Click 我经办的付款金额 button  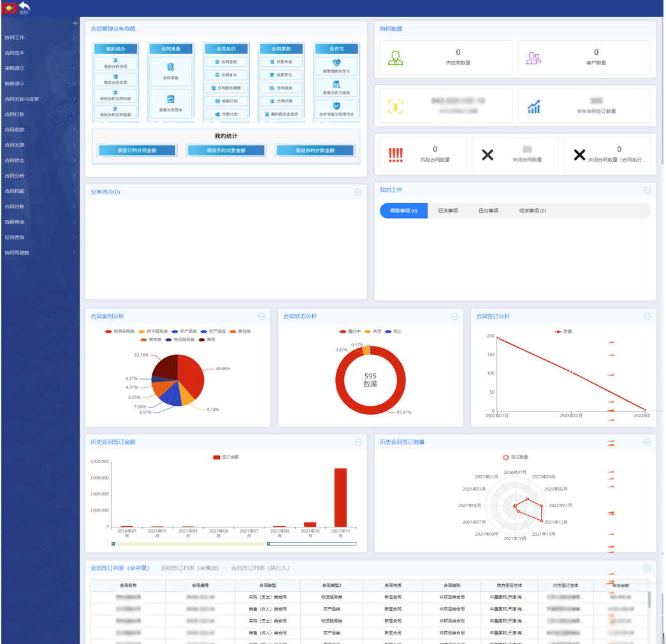pos(315,150)
